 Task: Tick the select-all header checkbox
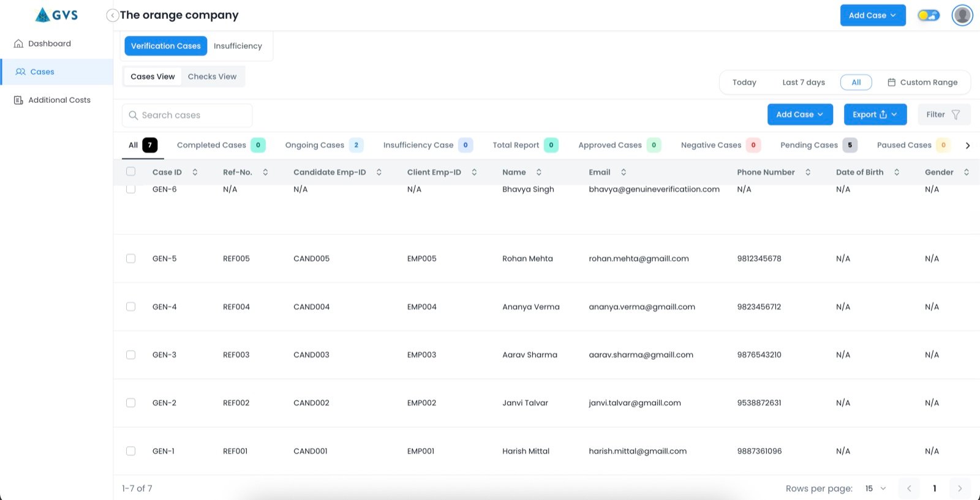point(130,171)
